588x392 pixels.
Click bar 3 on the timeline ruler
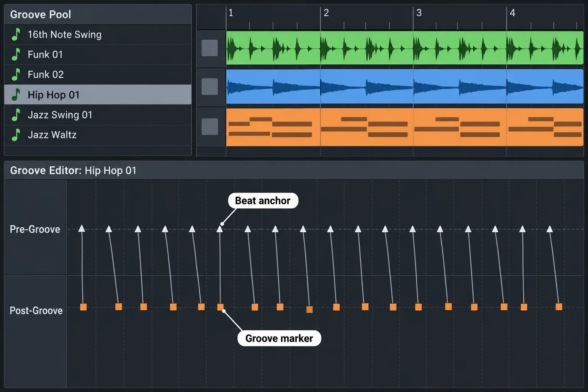(x=419, y=13)
